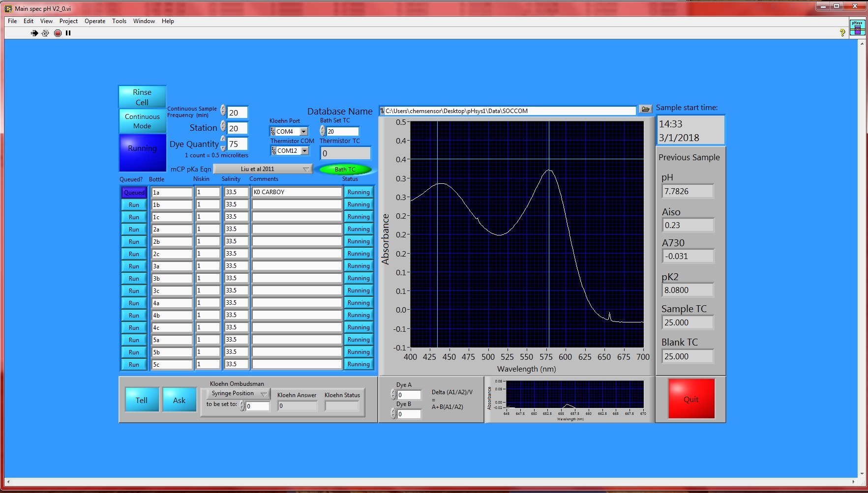Click the folder browse icon beside Database Name
Screen dimensions: 868x493
[x=645, y=109]
